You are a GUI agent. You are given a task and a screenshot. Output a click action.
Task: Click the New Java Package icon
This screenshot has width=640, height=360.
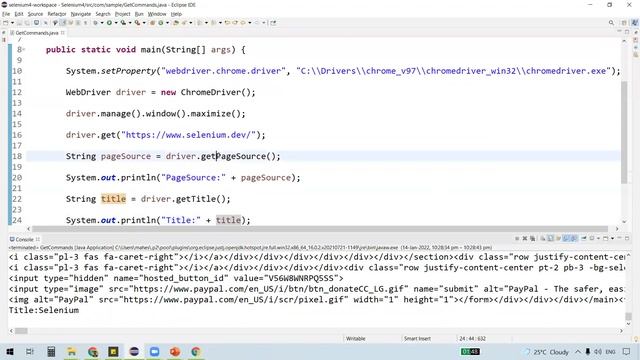point(152,23)
